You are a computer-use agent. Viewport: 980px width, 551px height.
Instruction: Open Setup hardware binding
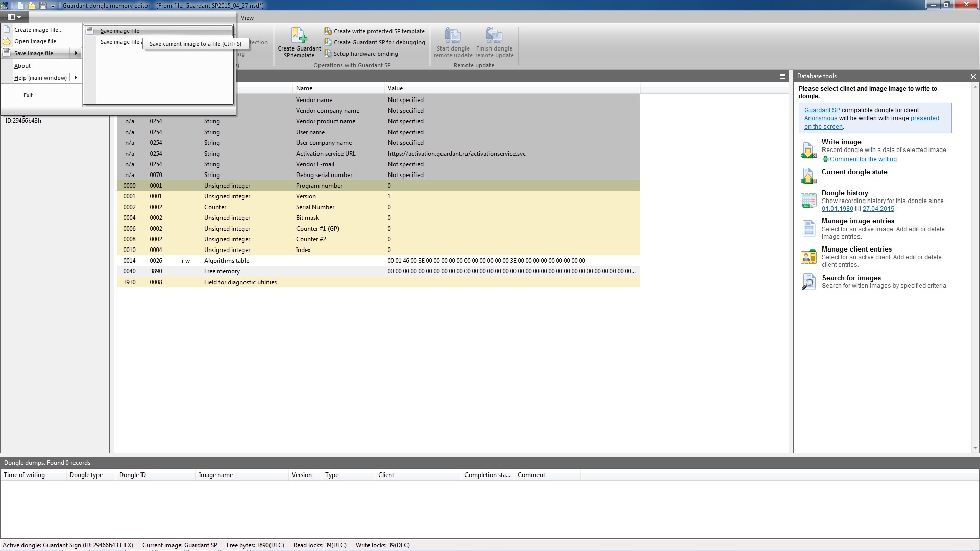365,54
